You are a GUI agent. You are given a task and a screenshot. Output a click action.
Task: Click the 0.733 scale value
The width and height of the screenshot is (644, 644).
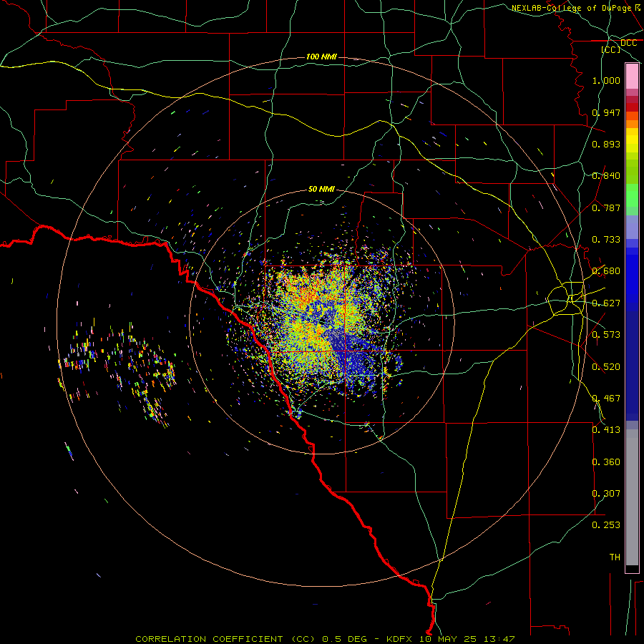[x=606, y=240]
